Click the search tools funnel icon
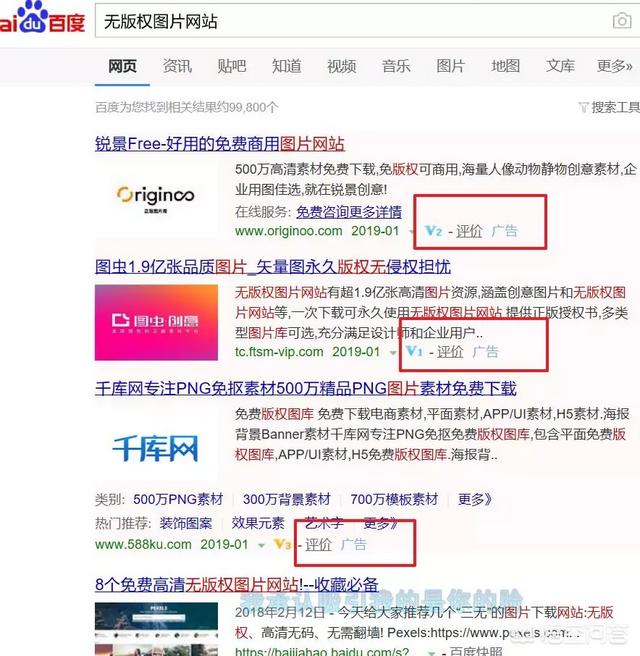 584,108
